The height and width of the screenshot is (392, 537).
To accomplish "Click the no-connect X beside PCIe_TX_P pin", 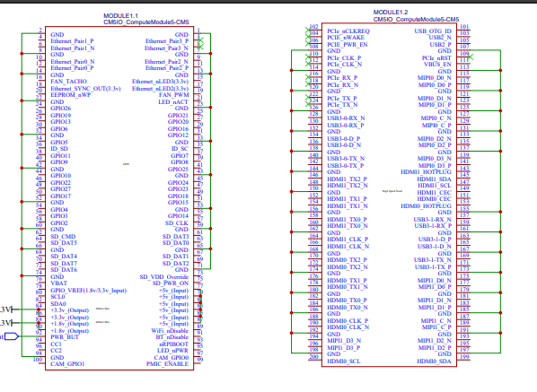I will [308, 98].
